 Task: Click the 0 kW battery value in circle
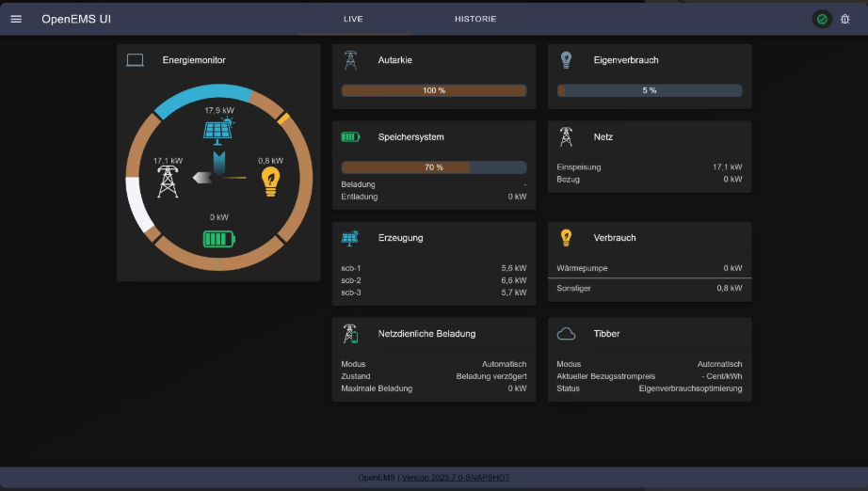pos(219,217)
